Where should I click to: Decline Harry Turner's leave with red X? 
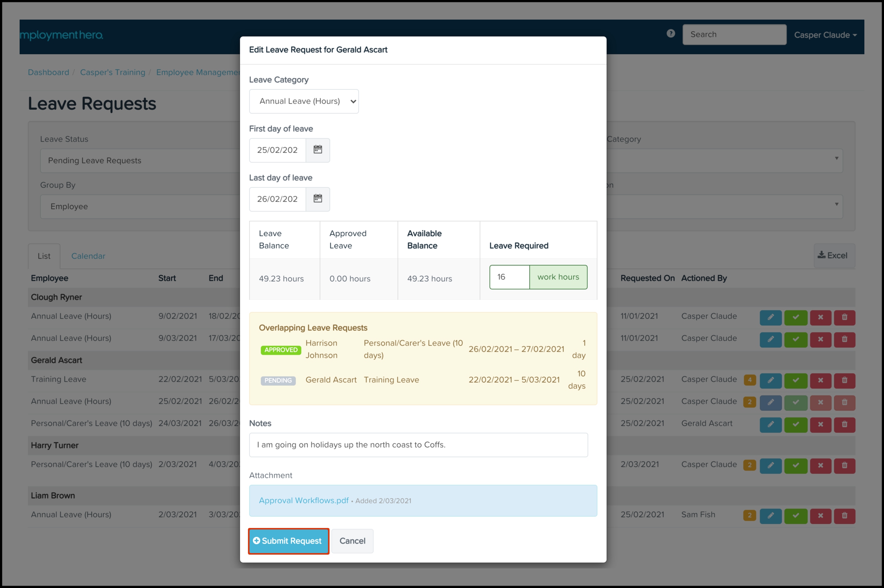[820, 466]
